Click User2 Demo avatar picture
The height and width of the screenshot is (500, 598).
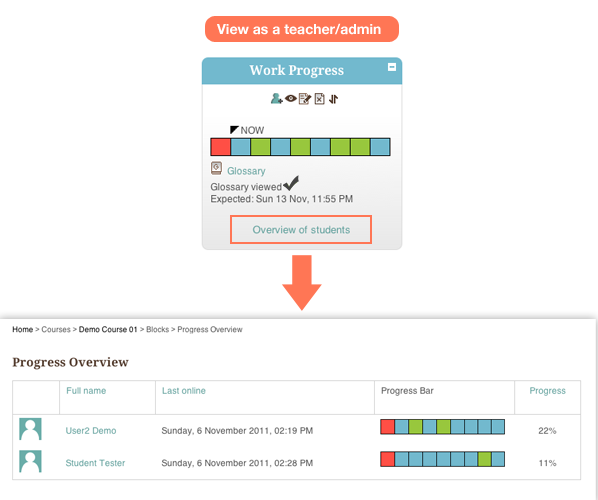click(31, 429)
